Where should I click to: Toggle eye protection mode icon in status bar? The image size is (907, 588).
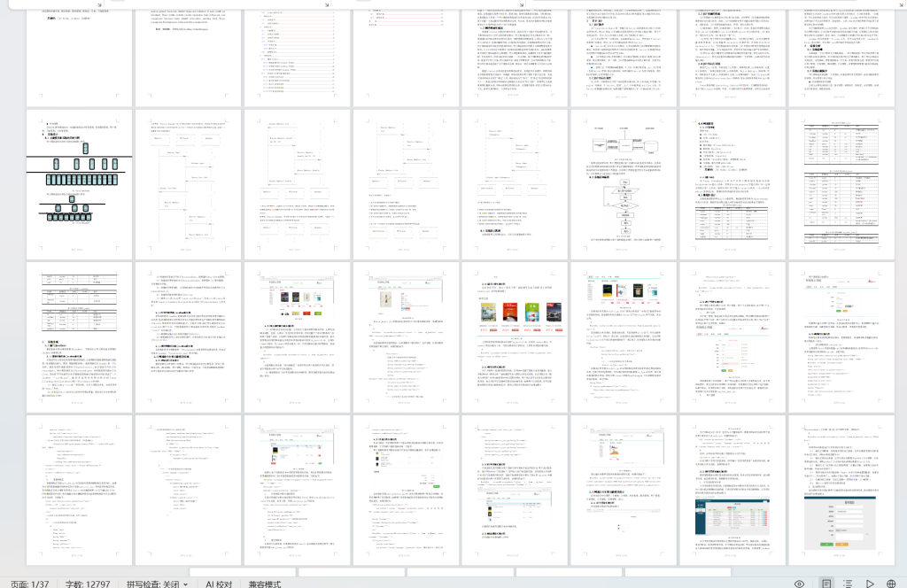(x=799, y=584)
